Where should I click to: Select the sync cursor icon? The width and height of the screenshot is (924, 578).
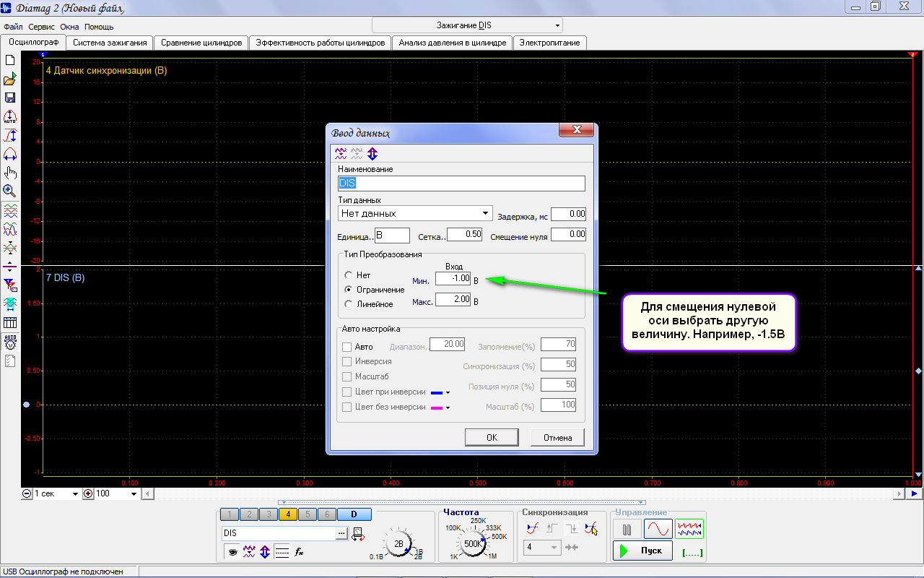click(591, 529)
